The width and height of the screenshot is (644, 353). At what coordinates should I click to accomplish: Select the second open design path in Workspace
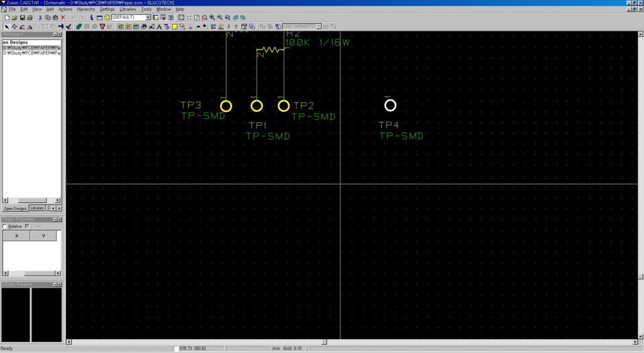tap(31, 53)
